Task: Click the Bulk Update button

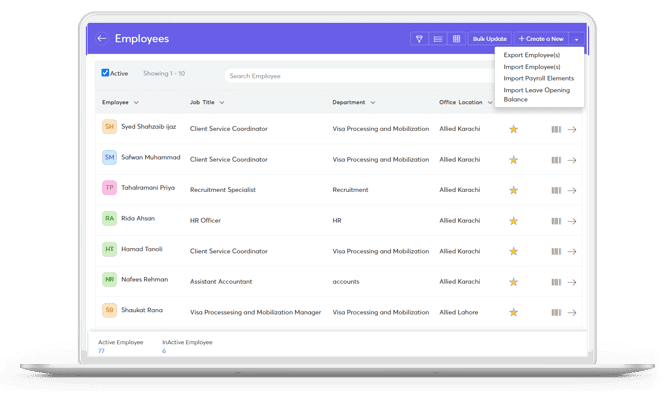Action: tap(489, 39)
